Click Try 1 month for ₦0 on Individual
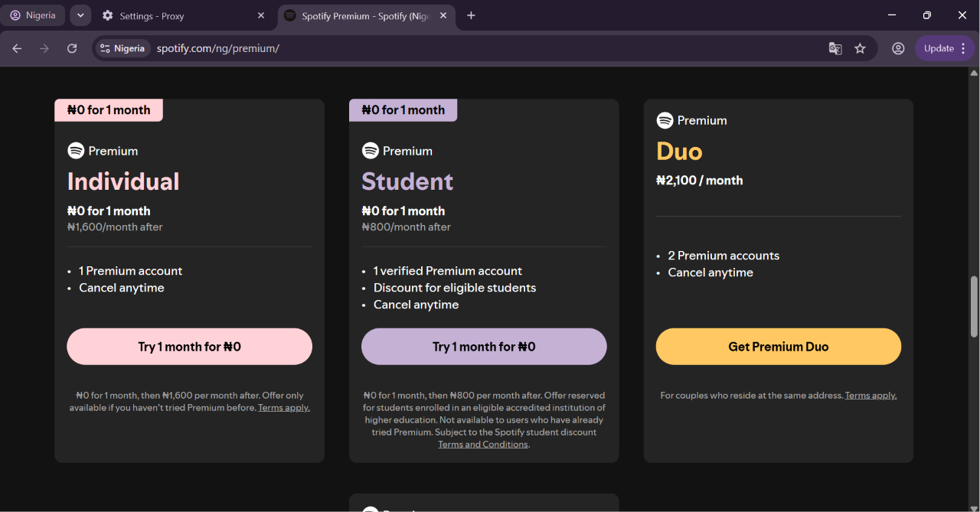 (x=189, y=347)
